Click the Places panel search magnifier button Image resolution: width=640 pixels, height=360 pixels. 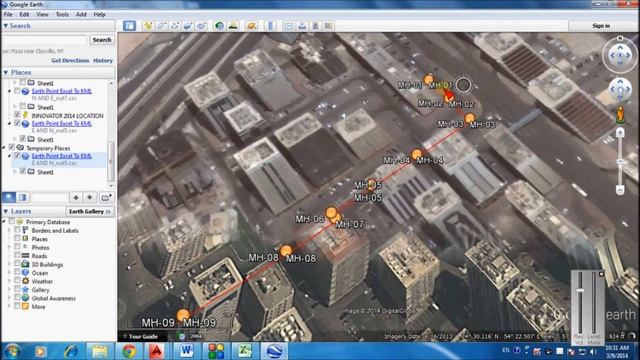point(9,198)
